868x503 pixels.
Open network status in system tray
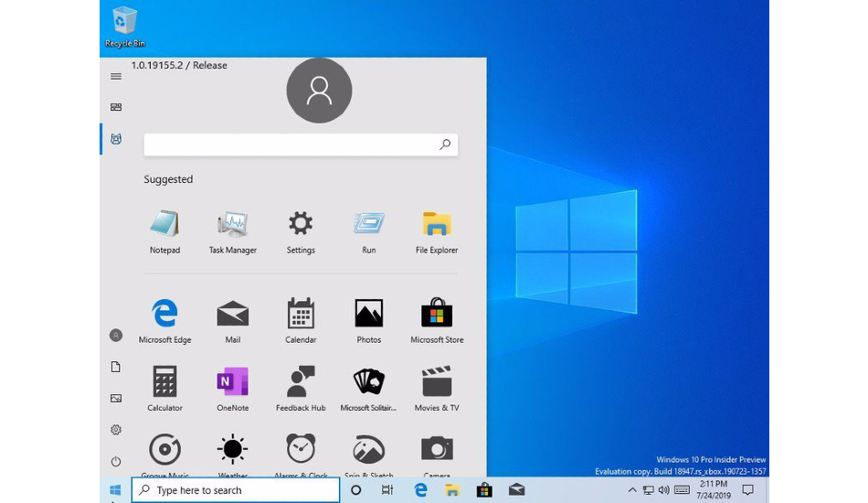tap(648, 490)
